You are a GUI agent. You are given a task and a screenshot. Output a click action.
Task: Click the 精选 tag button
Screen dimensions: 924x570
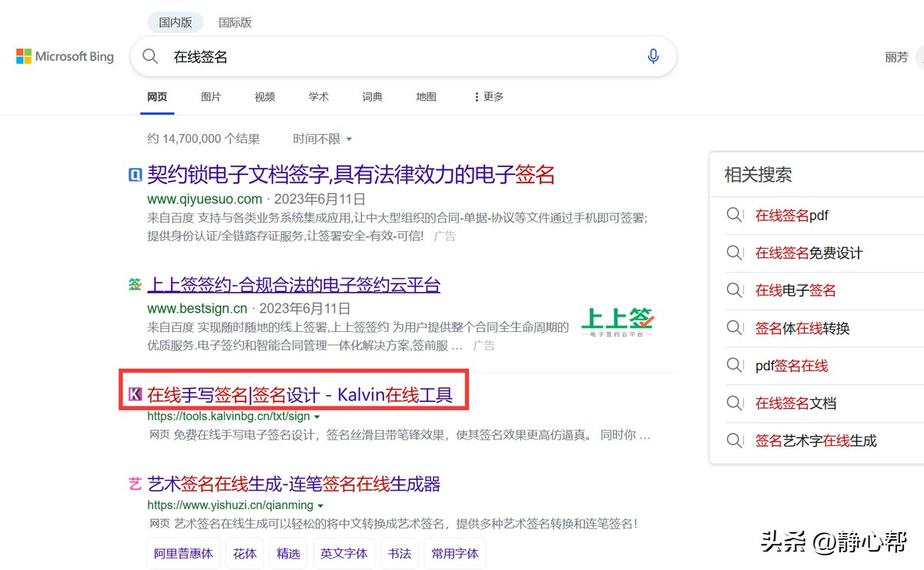point(288,553)
